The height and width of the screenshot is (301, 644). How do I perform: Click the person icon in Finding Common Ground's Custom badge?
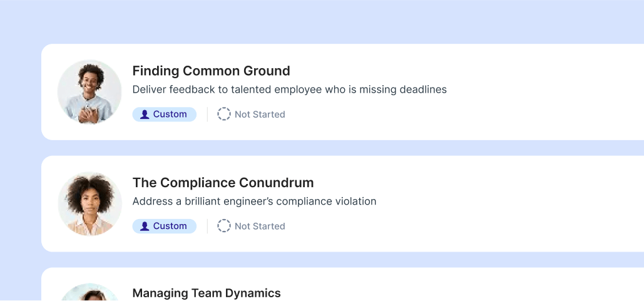click(x=145, y=115)
